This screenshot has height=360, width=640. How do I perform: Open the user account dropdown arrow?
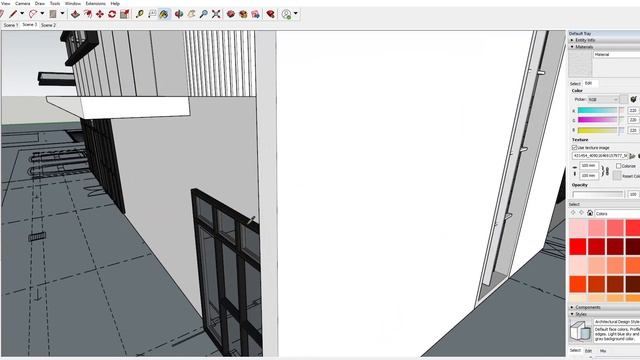coord(296,14)
